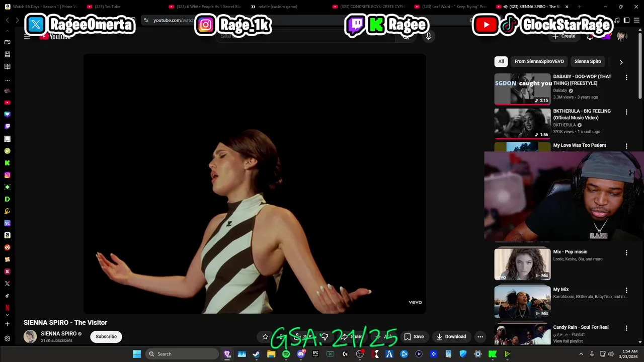Select the Sienna Spiro chip
This screenshot has height=362, width=644.
588,61
